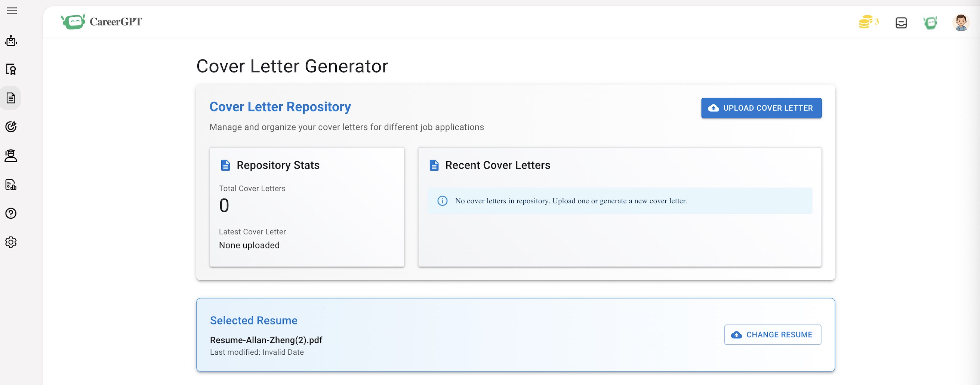
Task: Select the mentorship graduate icon in sidebar
Action: [10, 156]
